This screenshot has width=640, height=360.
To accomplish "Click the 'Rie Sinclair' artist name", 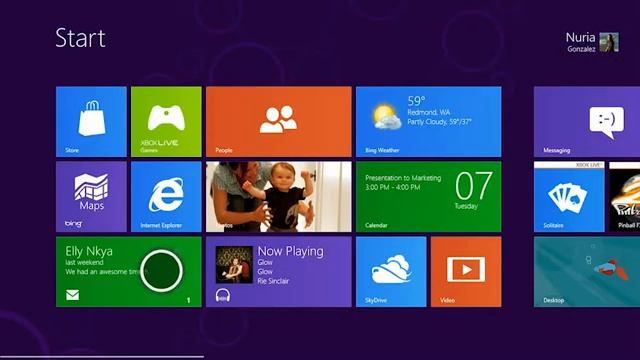I will [x=273, y=281].
